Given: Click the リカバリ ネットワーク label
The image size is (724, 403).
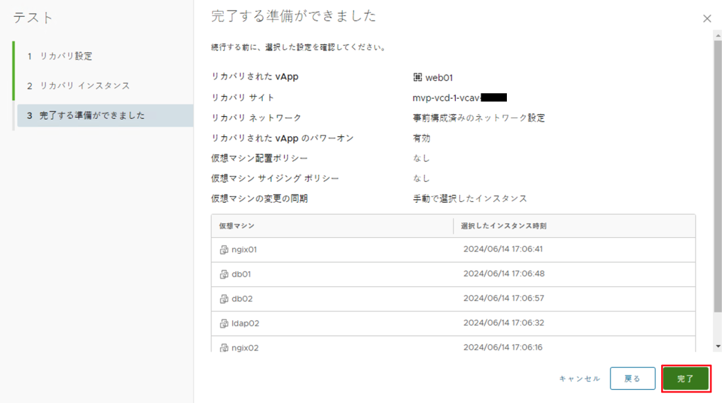Looking at the screenshot, I should tap(256, 118).
